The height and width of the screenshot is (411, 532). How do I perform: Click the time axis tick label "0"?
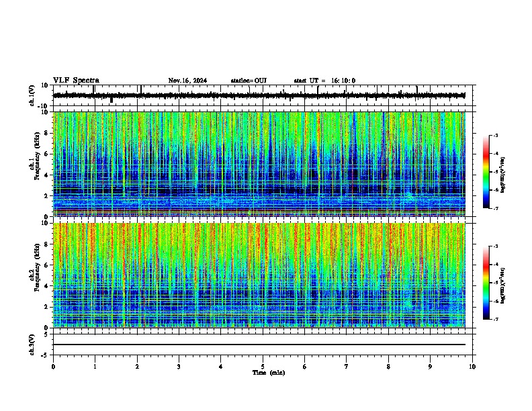coord(53,367)
